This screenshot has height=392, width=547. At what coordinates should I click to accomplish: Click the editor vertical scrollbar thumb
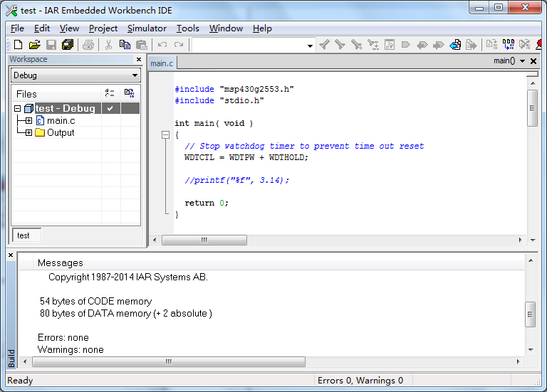pyautogui.click(x=532, y=108)
